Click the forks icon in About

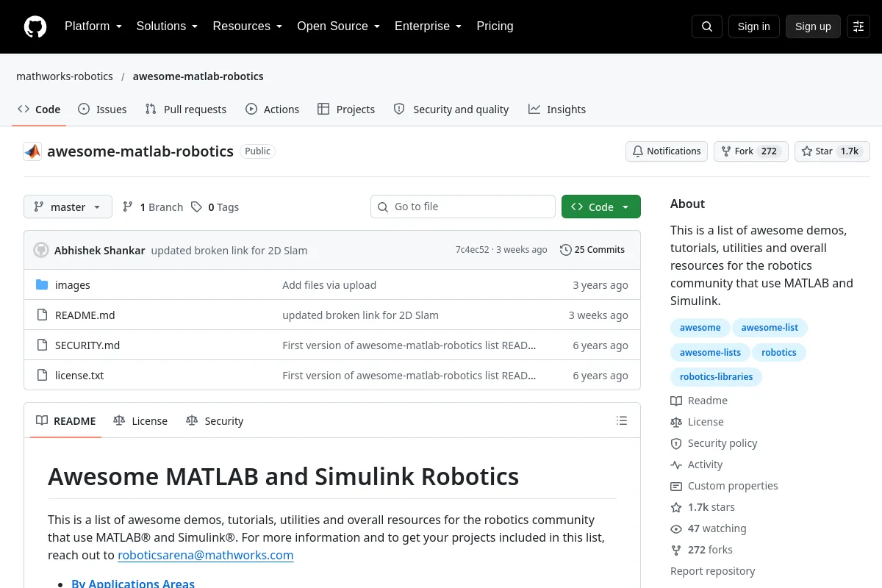[x=676, y=550]
